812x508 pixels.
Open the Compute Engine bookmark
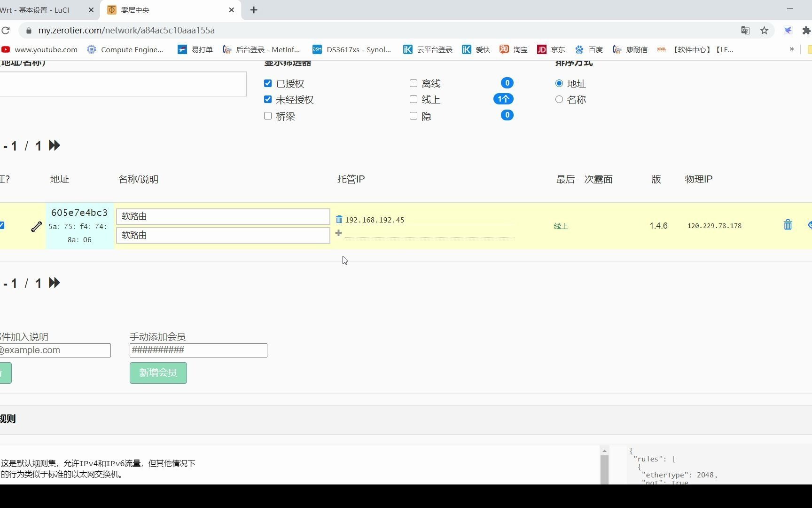125,49
